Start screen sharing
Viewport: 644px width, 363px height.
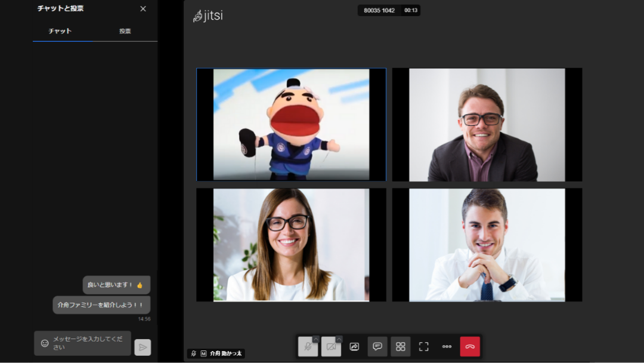pyautogui.click(x=354, y=346)
